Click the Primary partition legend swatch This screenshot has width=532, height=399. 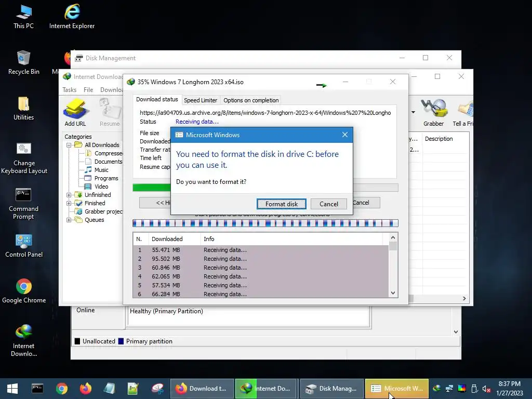click(x=121, y=341)
